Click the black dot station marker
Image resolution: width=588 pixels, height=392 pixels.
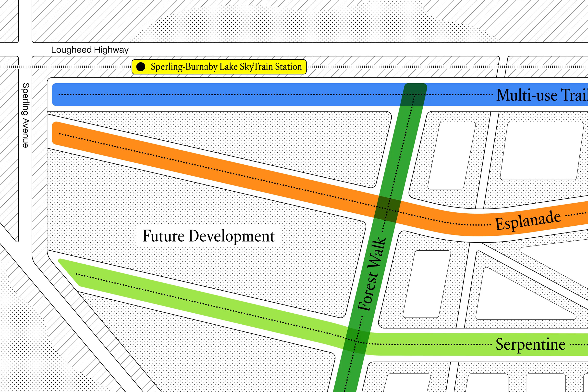(x=141, y=67)
